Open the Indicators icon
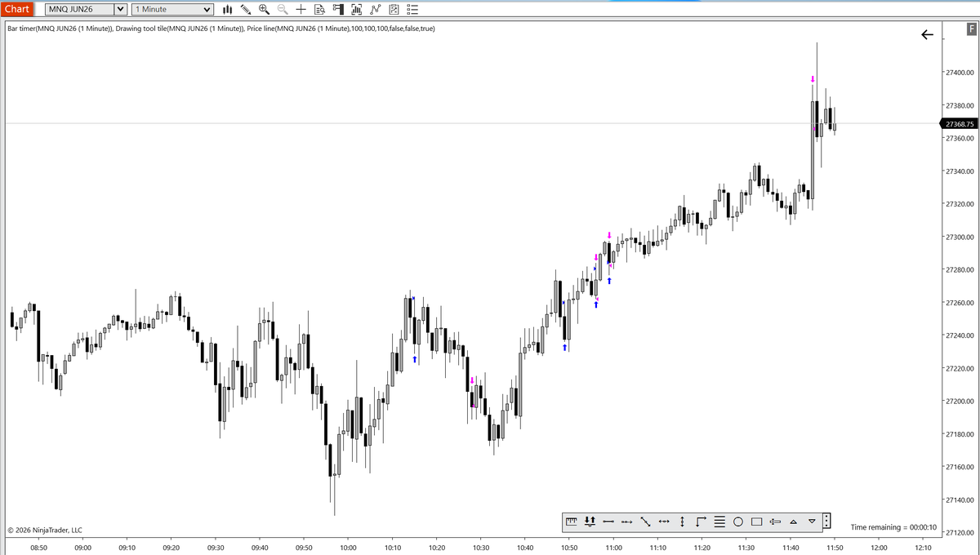 pyautogui.click(x=375, y=10)
